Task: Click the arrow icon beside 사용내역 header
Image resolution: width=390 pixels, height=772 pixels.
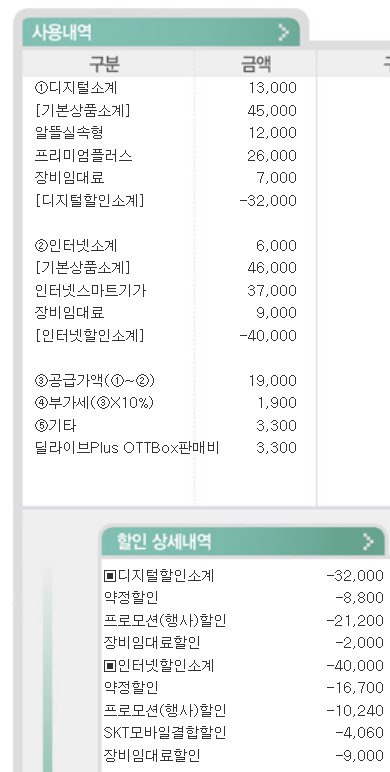Action: 284,32
